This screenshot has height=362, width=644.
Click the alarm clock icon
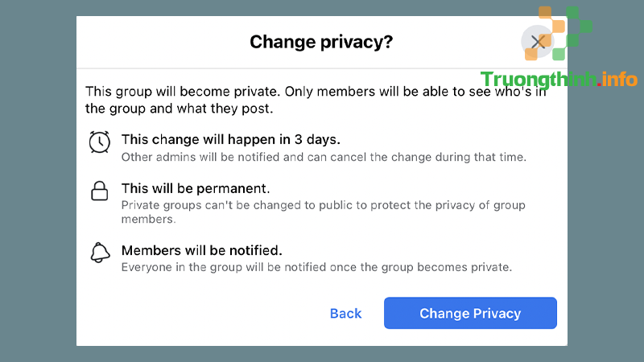99,142
